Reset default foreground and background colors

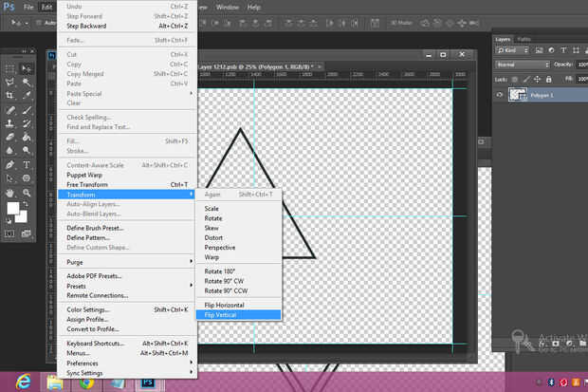click(9, 221)
